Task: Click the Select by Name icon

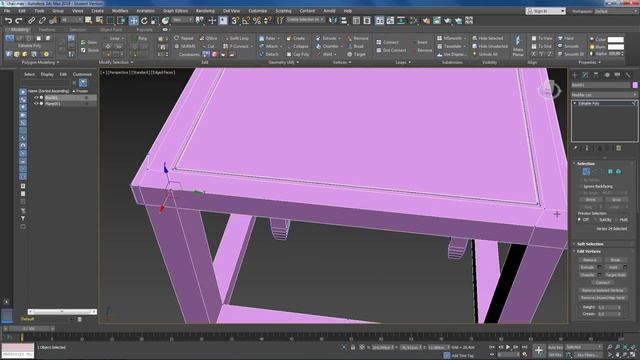Action: point(99,20)
